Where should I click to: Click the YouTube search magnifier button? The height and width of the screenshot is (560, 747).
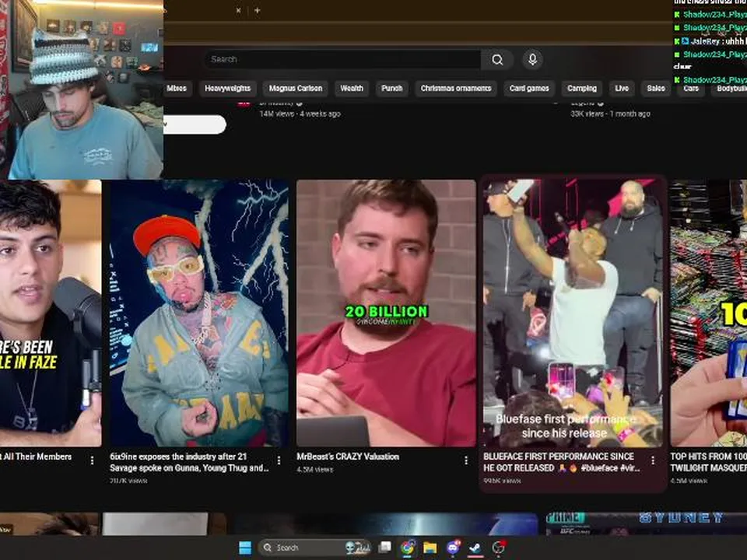(x=497, y=60)
